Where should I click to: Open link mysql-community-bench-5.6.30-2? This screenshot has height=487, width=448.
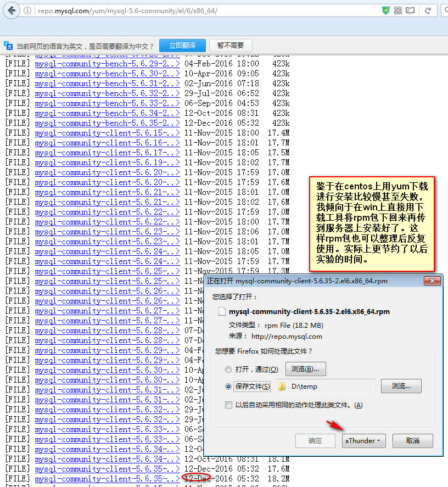(107, 74)
